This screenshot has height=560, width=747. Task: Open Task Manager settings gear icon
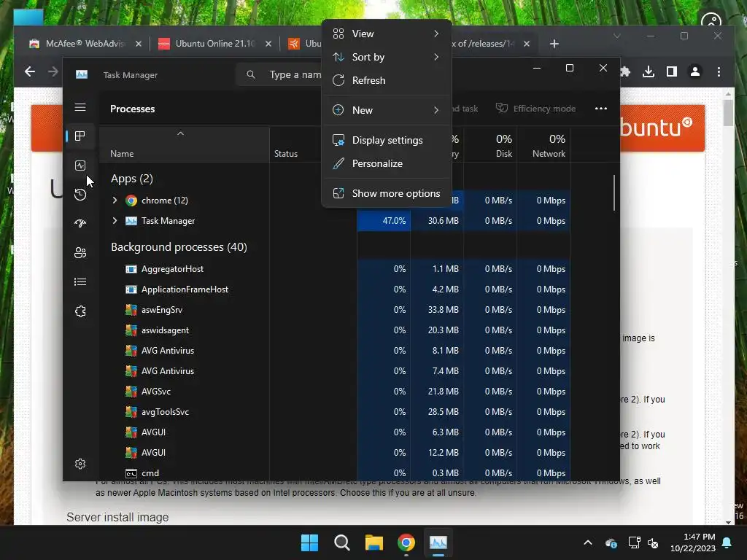(80, 464)
